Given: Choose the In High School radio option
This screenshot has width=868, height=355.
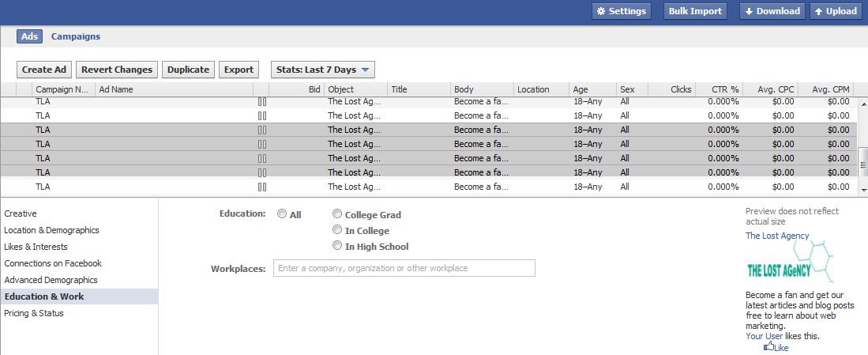Looking at the screenshot, I should point(337,245).
